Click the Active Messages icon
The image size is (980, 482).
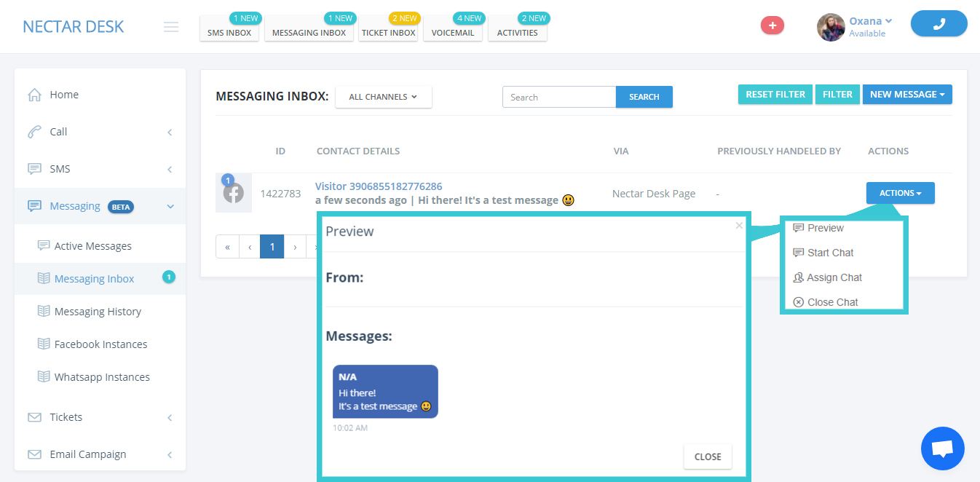44,245
